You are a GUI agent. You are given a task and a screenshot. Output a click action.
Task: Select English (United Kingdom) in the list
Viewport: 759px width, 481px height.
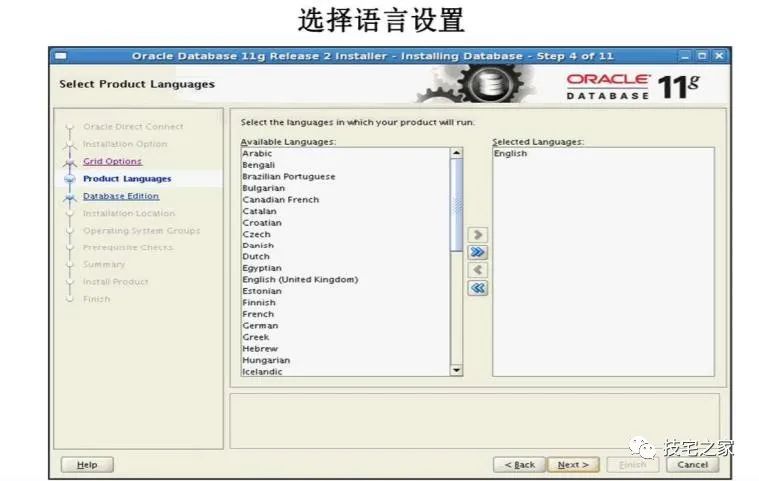[x=346, y=280]
